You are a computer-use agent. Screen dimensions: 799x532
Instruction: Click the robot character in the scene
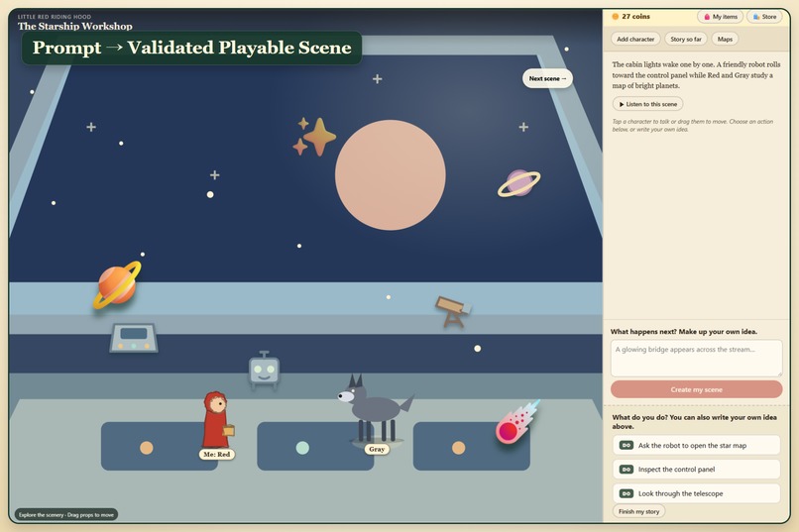tap(264, 371)
